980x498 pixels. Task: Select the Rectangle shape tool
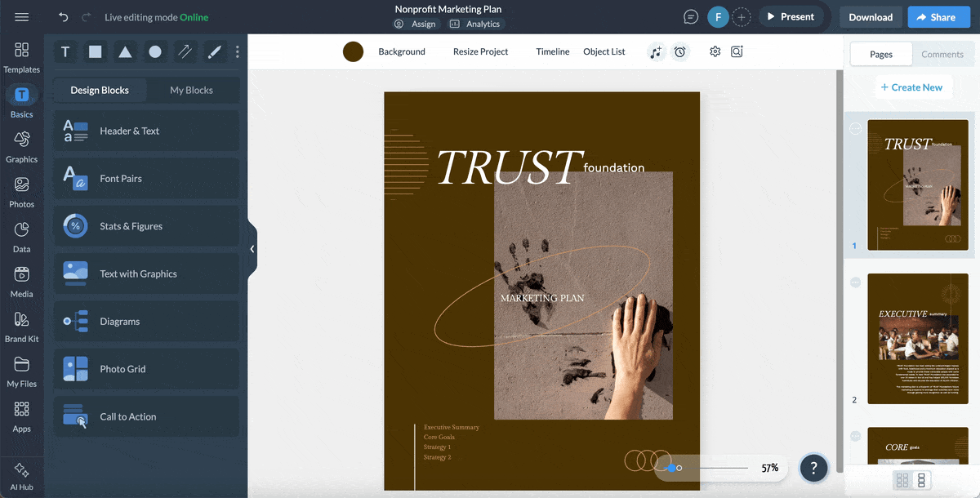click(x=95, y=51)
